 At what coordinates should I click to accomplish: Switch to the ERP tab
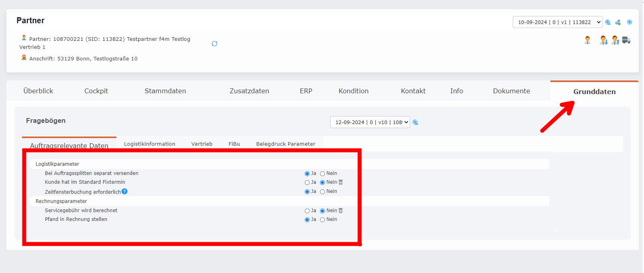(306, 91)
